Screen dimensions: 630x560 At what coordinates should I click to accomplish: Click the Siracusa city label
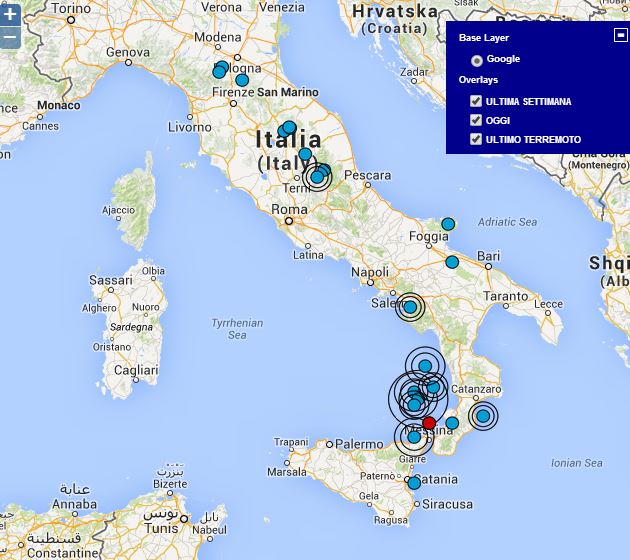click(447, 504)
